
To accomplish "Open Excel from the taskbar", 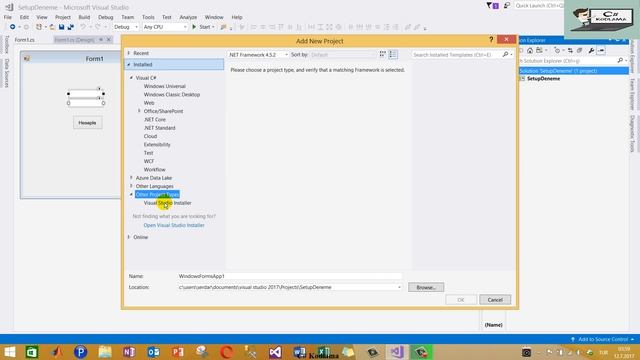I will click(x=324, y=352).
